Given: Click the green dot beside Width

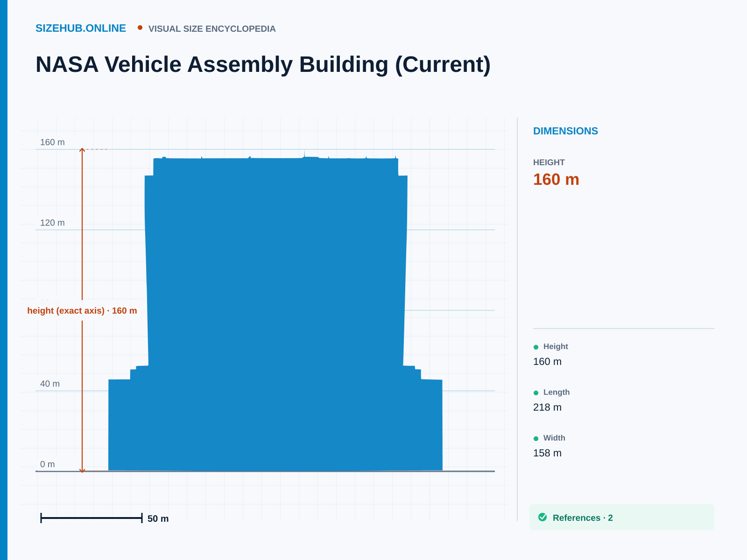Looking at the screenshot, I should coord(536,439).
